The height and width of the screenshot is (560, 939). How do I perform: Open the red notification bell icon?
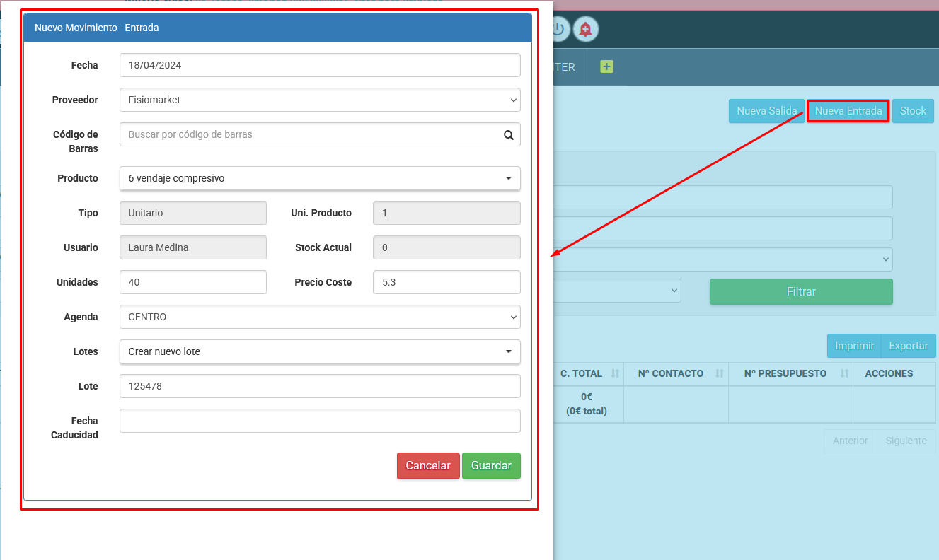click(x=585, y=29)
